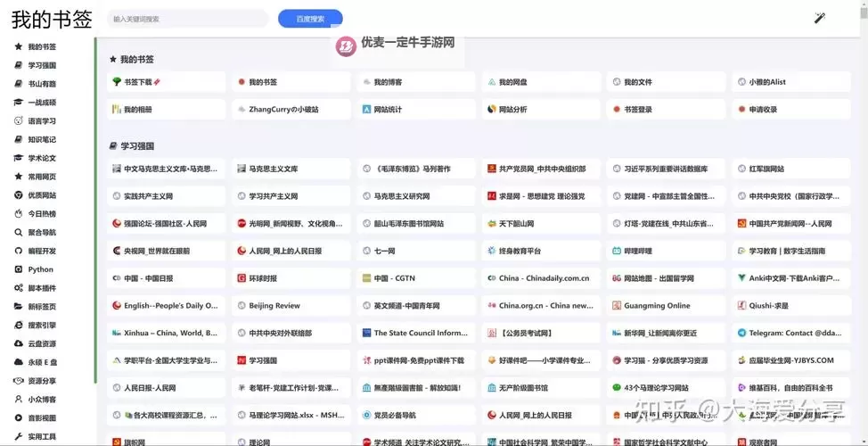Click the person icon beside 小众博客
868x446 pixels.
[18, 400]
